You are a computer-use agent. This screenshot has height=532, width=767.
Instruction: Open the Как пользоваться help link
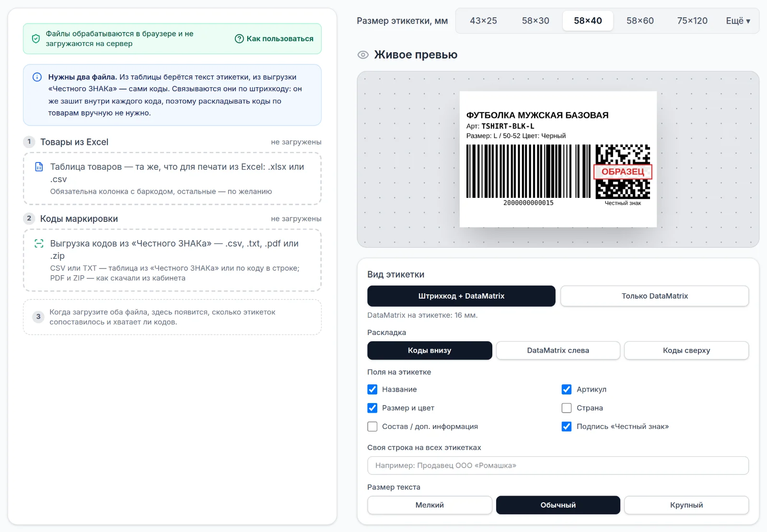pyautogui.click(x=274, y=39)
